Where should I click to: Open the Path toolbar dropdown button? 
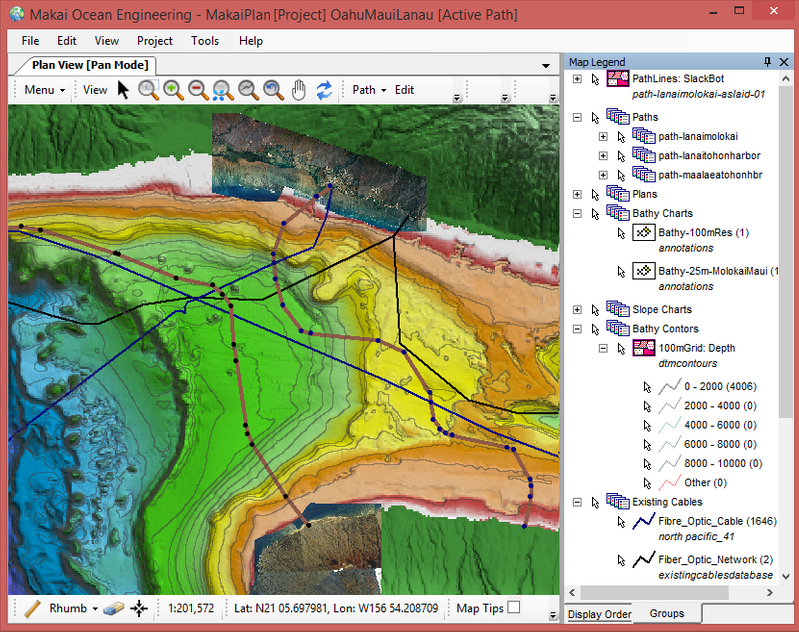pos(369,90)
